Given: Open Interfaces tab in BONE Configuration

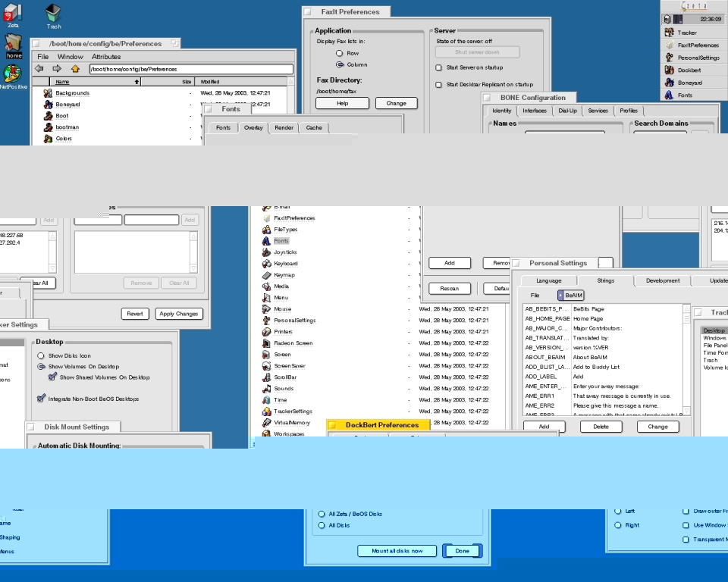Looking at the screenshot, I should coord(535,111).
